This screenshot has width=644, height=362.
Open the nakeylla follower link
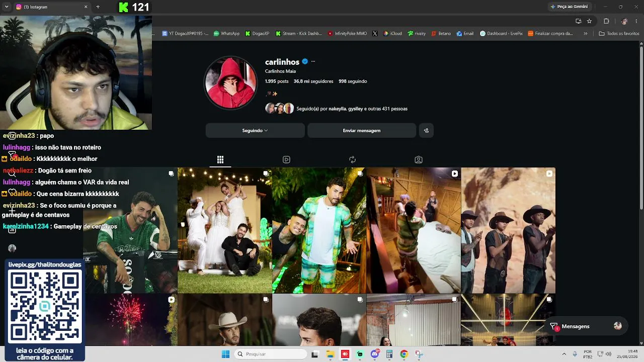tap(337, 109)
